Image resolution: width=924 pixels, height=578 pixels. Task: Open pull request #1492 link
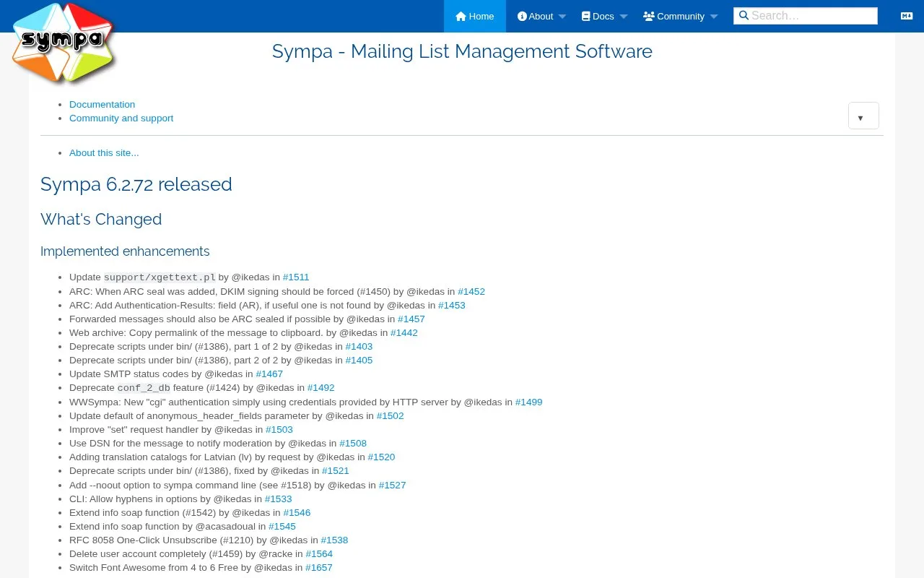pos(321,388)
